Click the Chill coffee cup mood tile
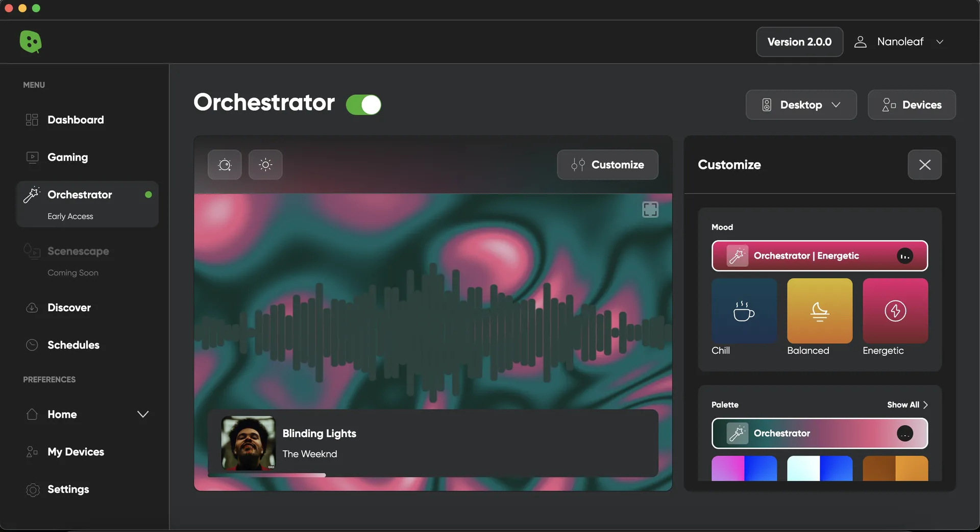This screenshot has width=980, height=532. [744, 311]
